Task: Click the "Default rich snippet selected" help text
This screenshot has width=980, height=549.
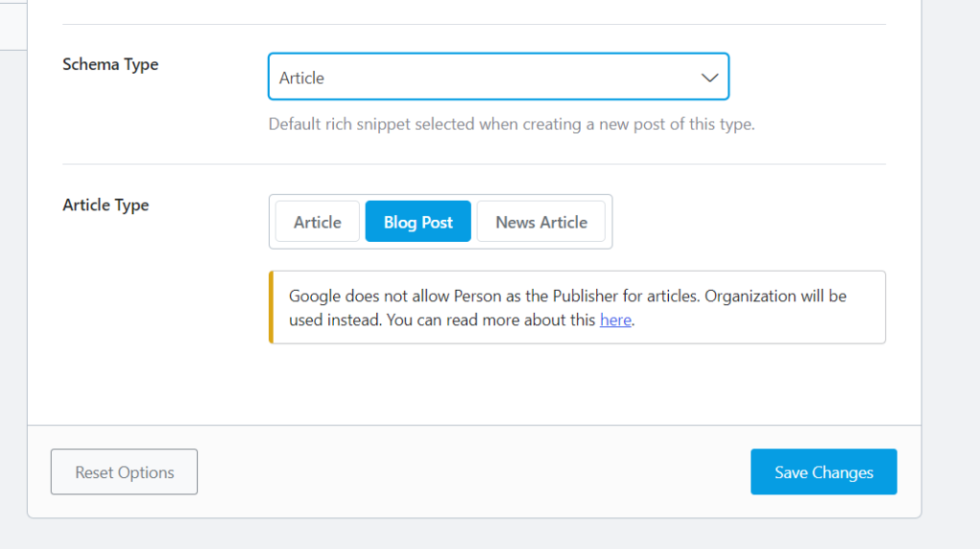Action: 511,124
